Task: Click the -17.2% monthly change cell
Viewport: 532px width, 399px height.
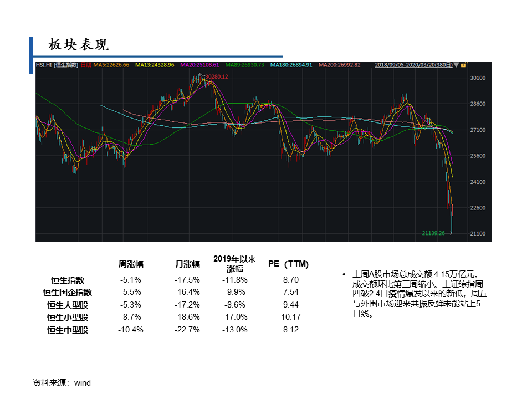Action: [x=187, y=305]
